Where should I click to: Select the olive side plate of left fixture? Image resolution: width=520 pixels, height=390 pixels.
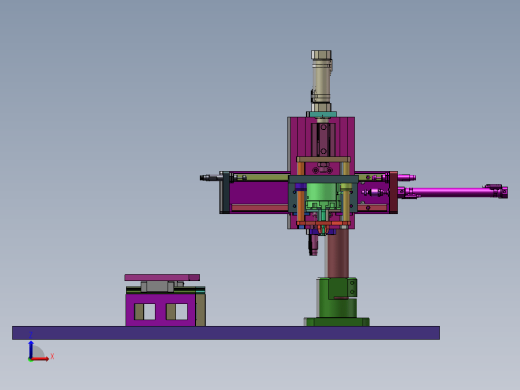pyautogui.click(x=200, y=310)
